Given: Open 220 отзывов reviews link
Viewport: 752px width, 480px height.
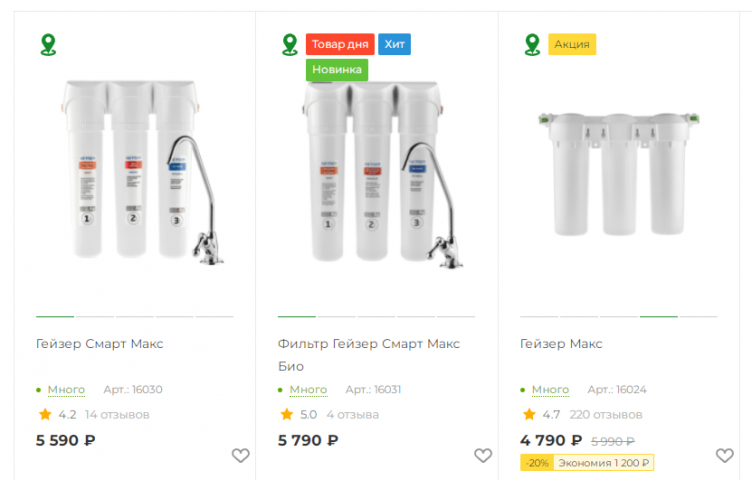Looking at the screenshot, I should (x=605, y=414).
